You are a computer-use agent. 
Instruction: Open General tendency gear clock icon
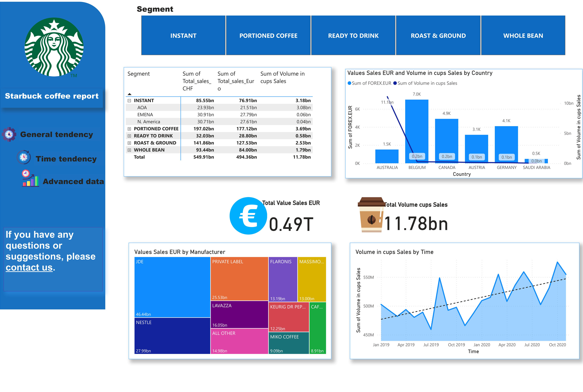tap(9, 134)
